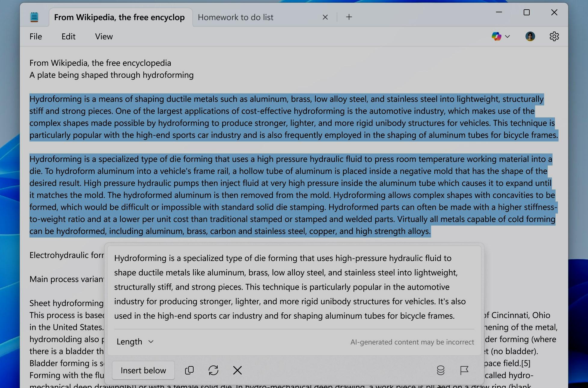The height and width of the screenshot is (388, 588).
Task: Regenerate the AI summary response
Action: 213,370
